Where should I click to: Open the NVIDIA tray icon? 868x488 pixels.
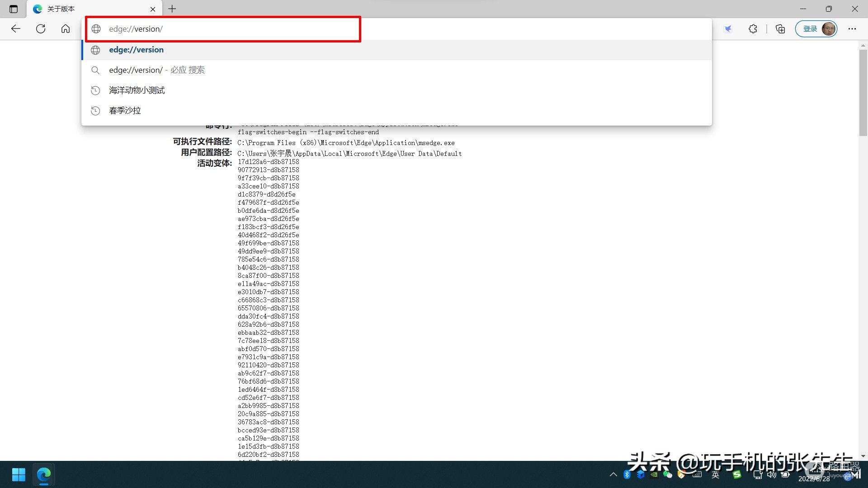(x=654, y=474)
